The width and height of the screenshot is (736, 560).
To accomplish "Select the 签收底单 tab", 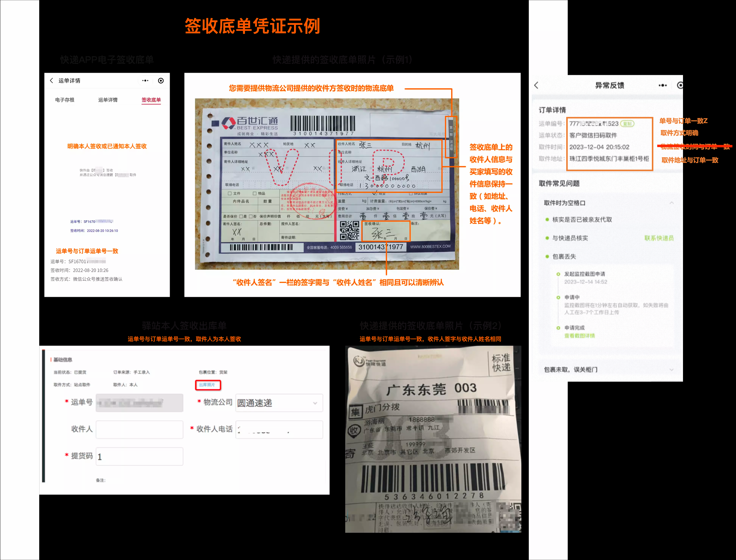I will 151,100.
